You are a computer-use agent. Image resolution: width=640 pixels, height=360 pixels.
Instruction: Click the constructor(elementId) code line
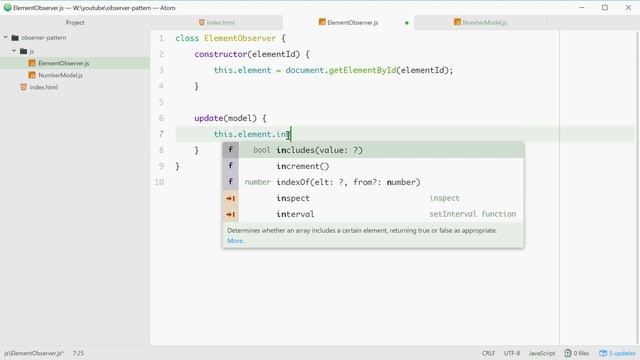[x=252, y=54]
